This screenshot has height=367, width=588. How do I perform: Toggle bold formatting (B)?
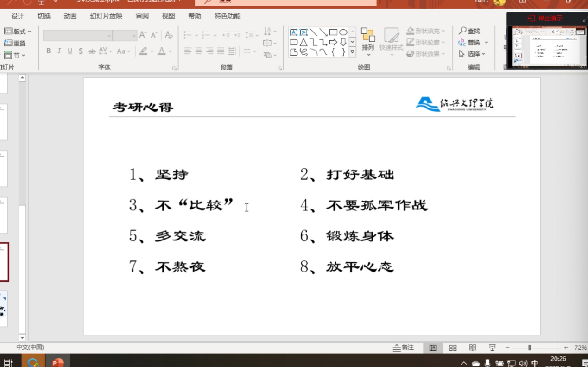[48, 51]
